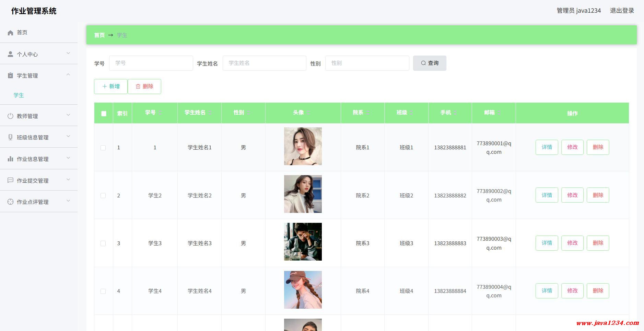Click the 学生姓名 search input field

coord(264,63)
